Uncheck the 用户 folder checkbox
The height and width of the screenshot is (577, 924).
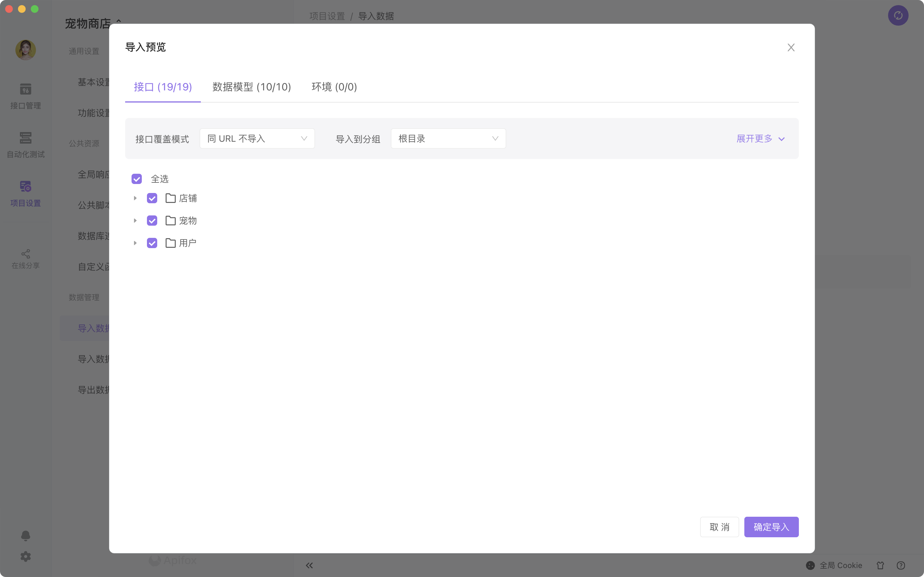point(152,243)
